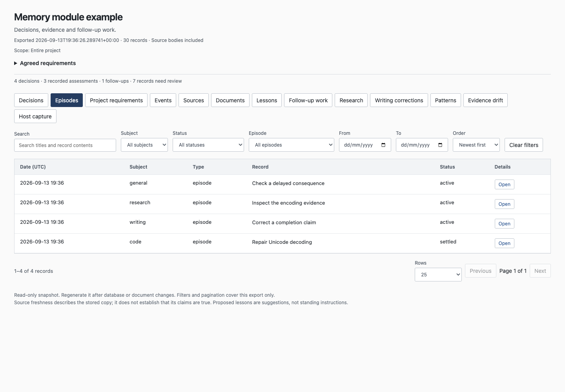Screen dimensions: 565x392
Task: Switch to the Decisions tab
Action: coord(31,100)
